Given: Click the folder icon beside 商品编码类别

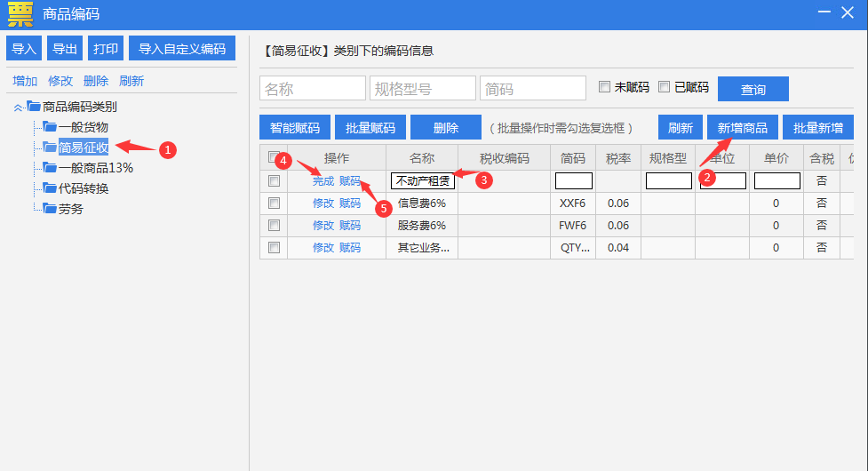Looking at the screenshot, I should point(34,106).
